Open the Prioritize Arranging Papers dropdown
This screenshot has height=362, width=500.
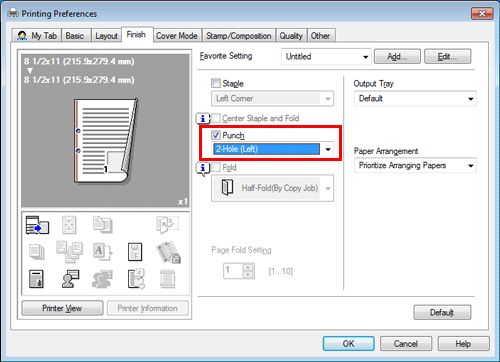(415, 166)
